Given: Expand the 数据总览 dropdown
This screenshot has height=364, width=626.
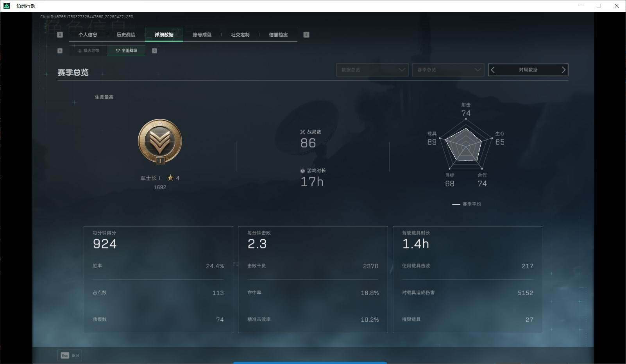Looking at the screenshot, I should [x=372, y=70].
